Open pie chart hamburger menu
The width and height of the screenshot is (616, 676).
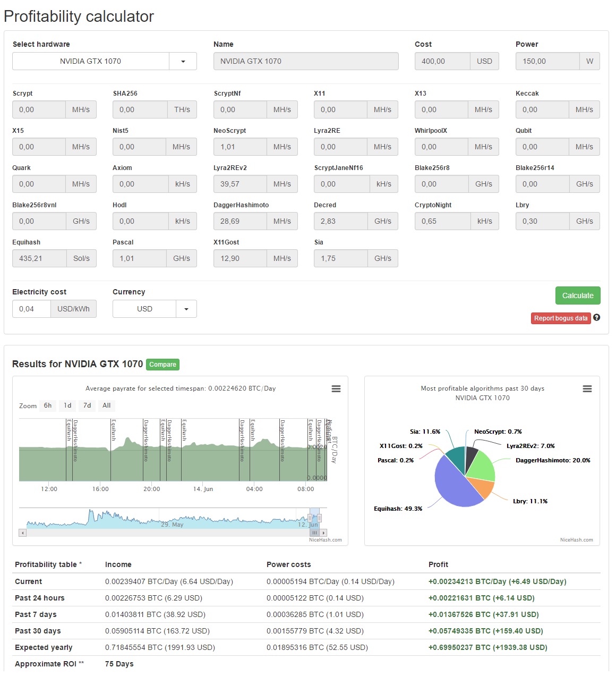coord(587,389)
